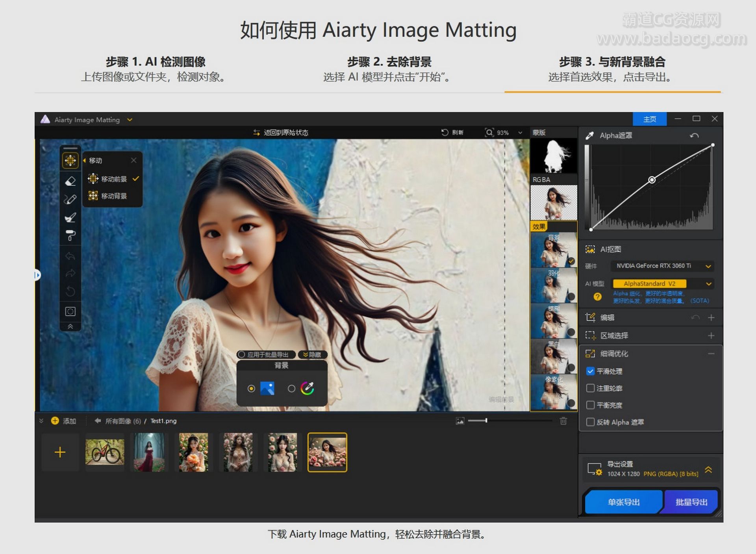Select the 模糊 effect thumbnail
The height and width of the screenshot is (554, 756).
[x=554, y=321]
